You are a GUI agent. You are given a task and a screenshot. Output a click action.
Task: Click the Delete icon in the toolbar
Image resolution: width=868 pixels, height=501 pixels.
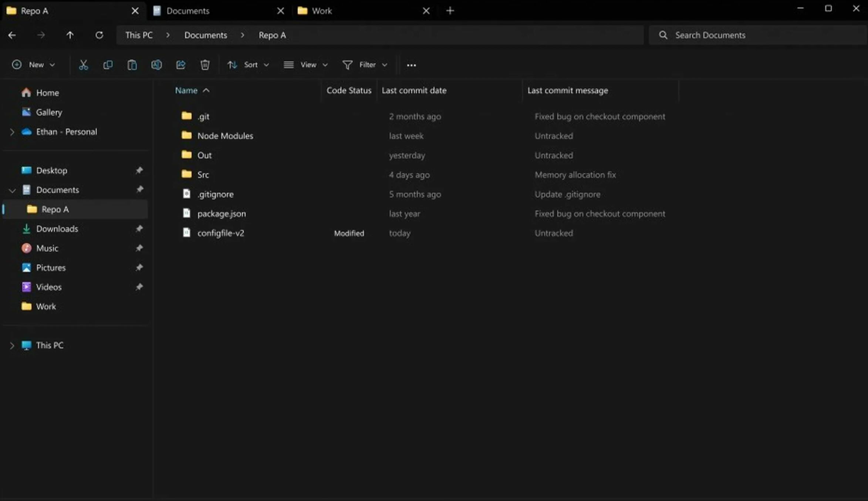pyautogui.click(x=205, y=65)
